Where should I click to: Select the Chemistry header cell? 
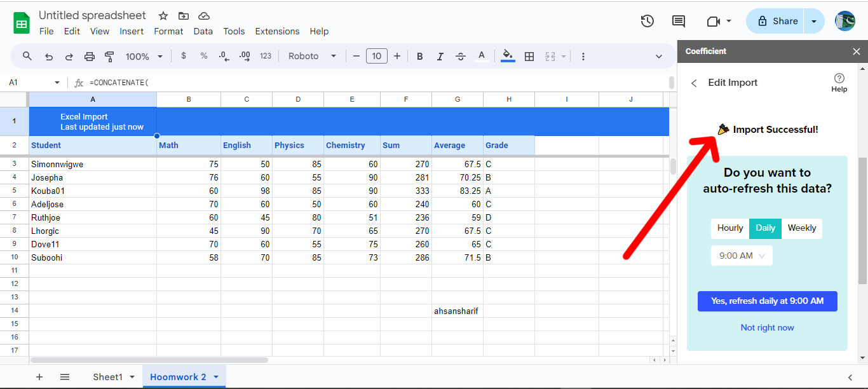pos(352,145)
